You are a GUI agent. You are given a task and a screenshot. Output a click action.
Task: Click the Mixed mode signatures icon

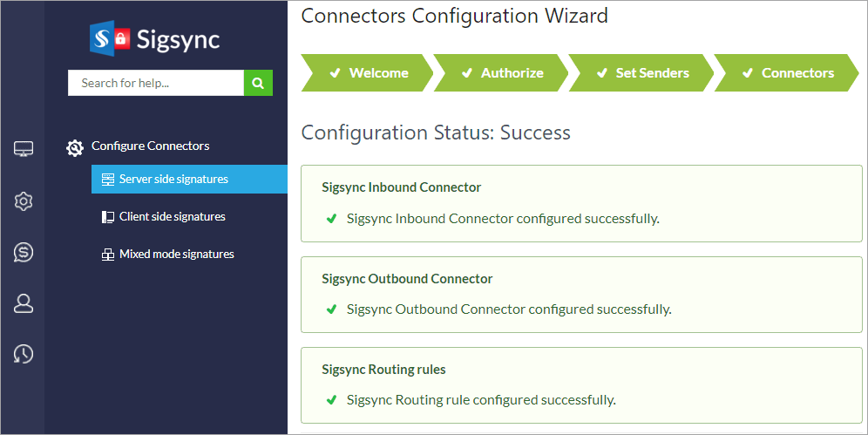coord(108,255)
